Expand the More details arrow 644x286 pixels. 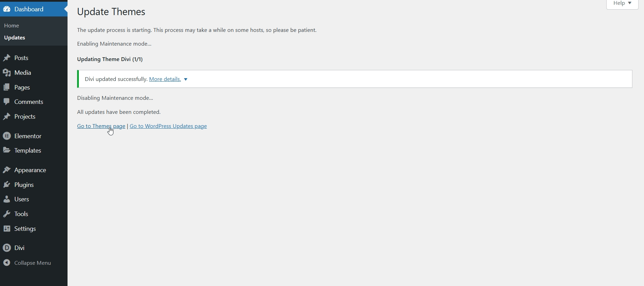coord(186,80)
